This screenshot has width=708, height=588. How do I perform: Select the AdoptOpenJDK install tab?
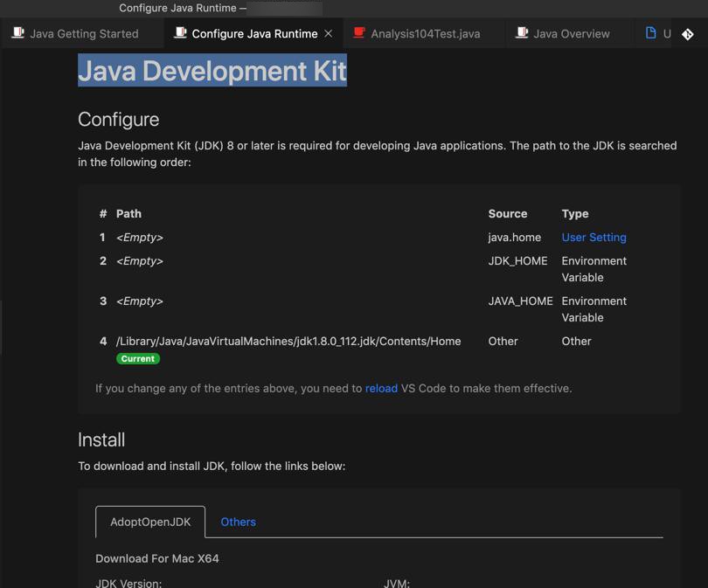click(150, 522)
